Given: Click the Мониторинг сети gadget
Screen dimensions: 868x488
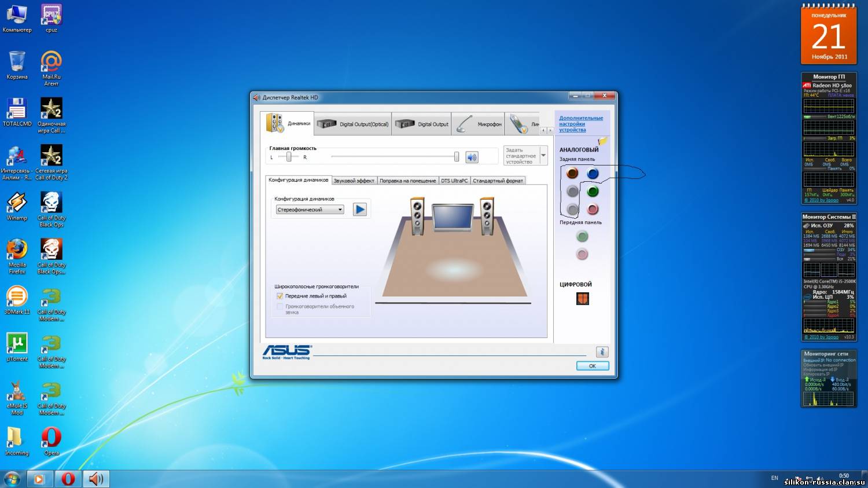Looking at the screenshot, I should click(x=829, y=378).
